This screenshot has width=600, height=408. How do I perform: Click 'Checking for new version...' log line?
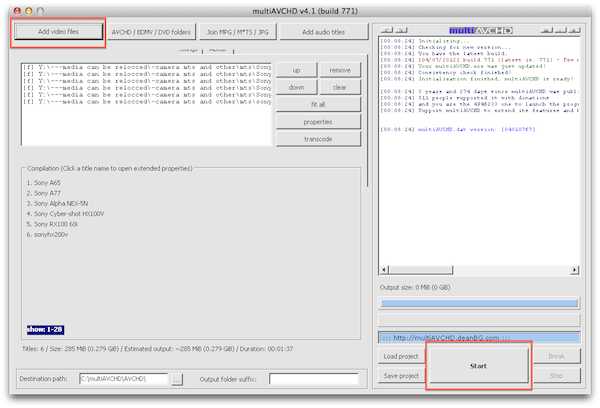coord(446,47)
